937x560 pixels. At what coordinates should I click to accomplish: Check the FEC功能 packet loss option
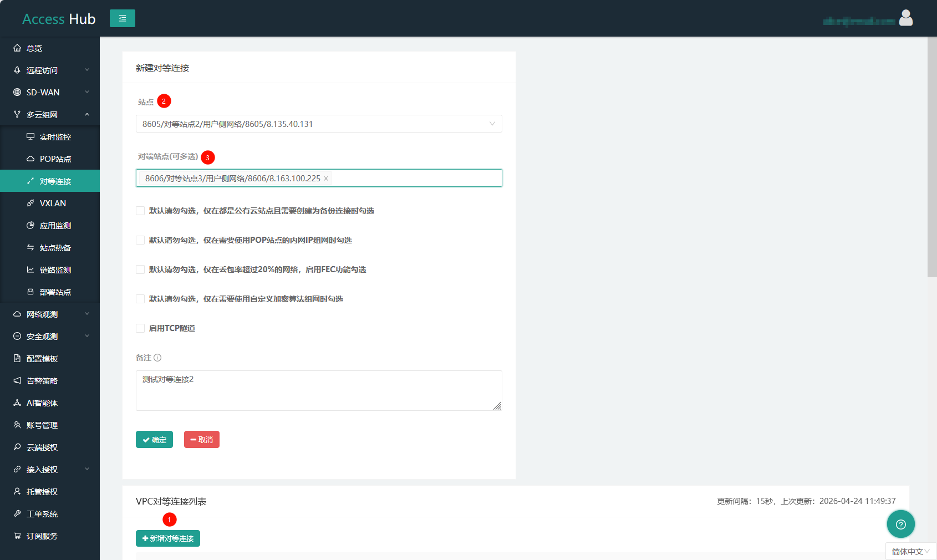pos(140,269)
